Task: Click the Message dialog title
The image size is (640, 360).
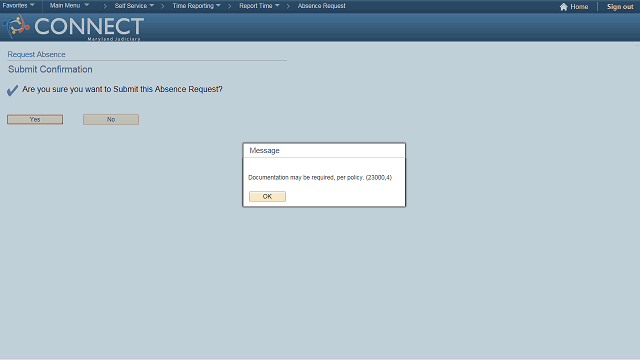Action: (x=264, y=151)
